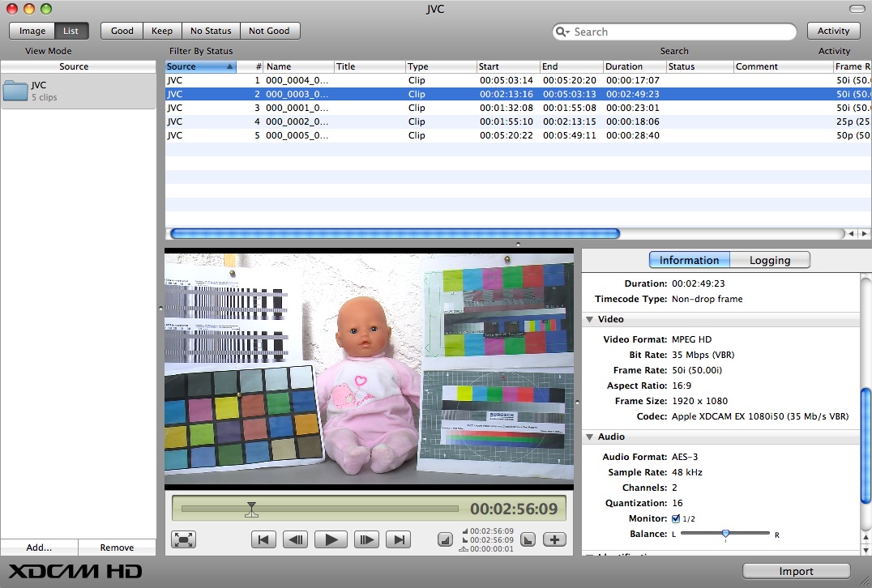Step one frame backward
872x588 pixels.
point(296,539)
